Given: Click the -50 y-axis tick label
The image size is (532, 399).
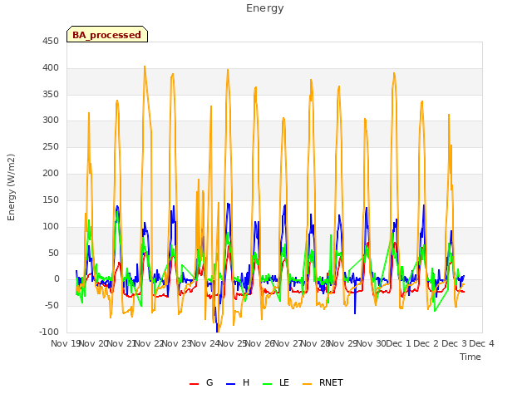Looking at the screenshot, I should 52,305.
